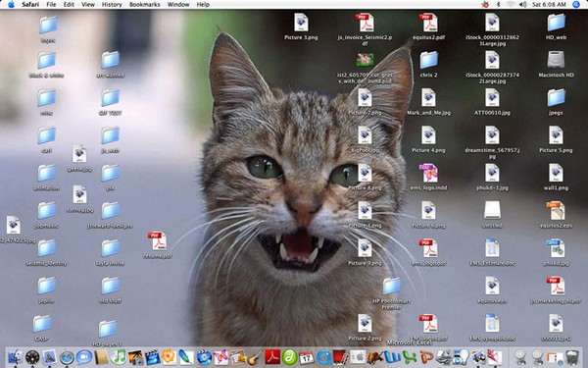This screenshot has width=588, height=368.
Task: Open the Apple menu
Action: coord(11,5)
